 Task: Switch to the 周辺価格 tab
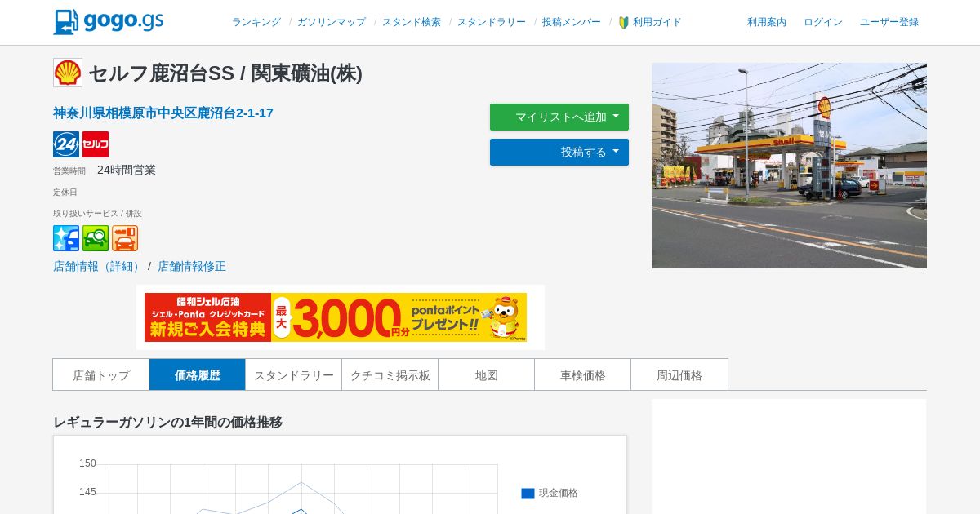(679, 374)
